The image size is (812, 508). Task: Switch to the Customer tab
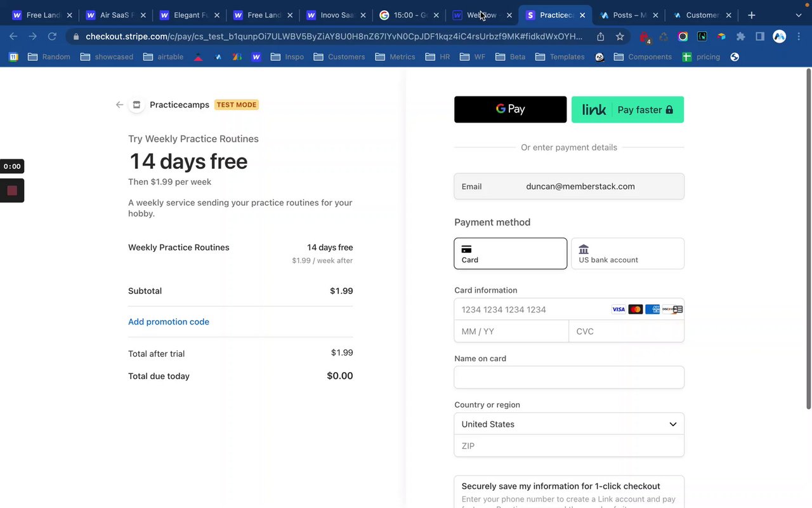point(702,15)
